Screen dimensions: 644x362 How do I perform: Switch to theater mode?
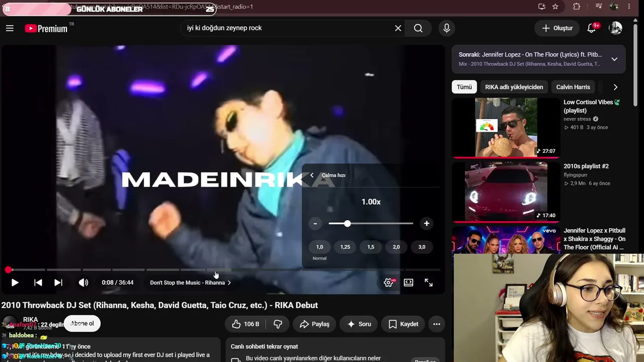[409, 283]
